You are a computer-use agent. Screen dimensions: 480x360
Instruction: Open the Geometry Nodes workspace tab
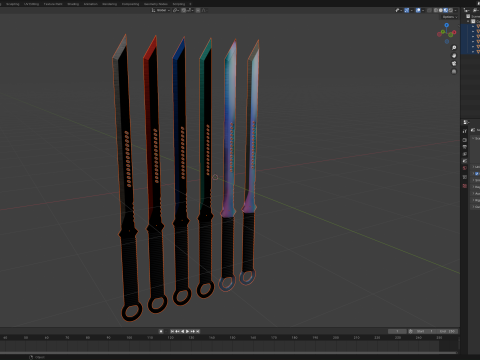tap(156, 4)
